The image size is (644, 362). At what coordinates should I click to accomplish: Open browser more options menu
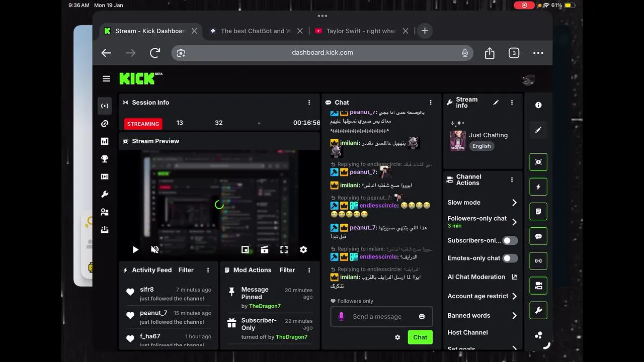[x=538, y=53]
